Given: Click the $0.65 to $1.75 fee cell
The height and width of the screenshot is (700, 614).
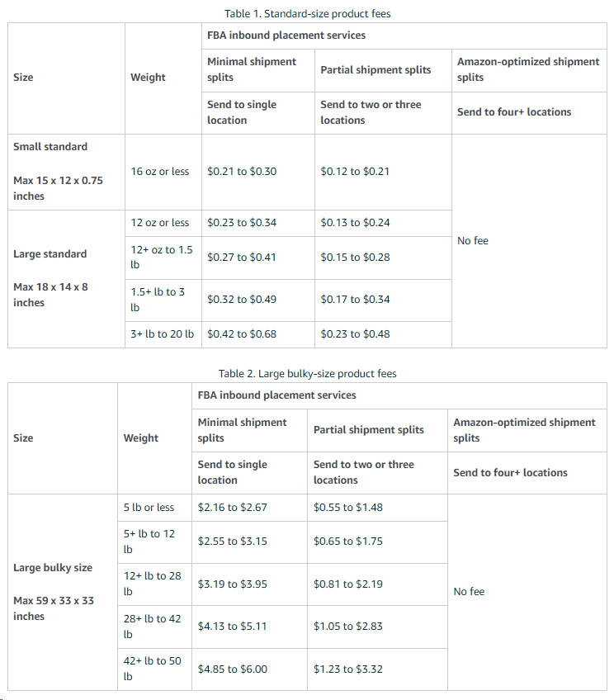Looking at the screenshot, I should pos(377,542).
